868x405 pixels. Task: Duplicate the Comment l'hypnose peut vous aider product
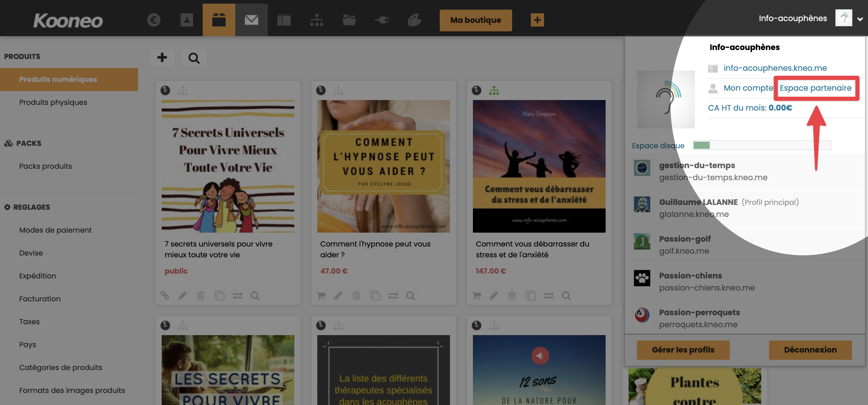pyautogui.click(x=375, y=296)
